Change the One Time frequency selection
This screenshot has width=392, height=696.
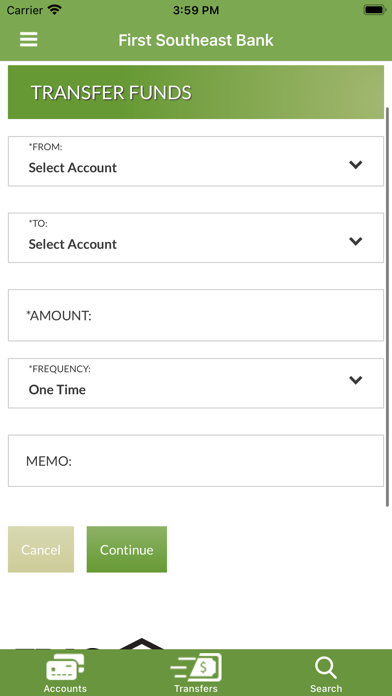pyautogui.click(x=196, y=383)
